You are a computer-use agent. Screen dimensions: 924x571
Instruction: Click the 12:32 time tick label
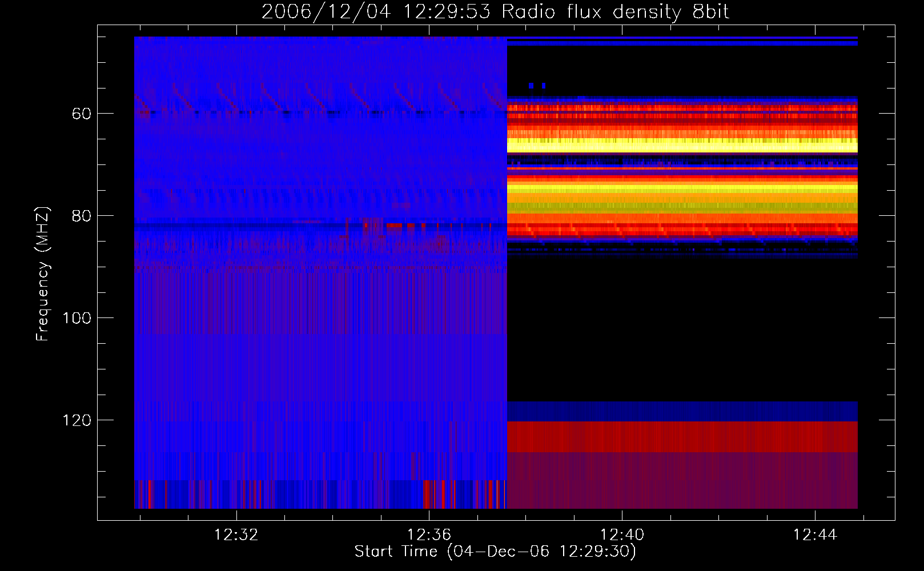[236, 534]
